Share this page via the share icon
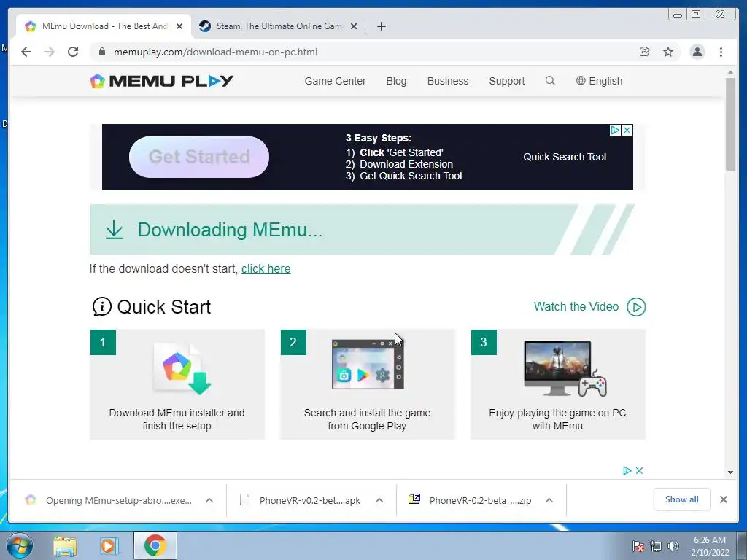747x560 pixels. [x=645, y=52]
